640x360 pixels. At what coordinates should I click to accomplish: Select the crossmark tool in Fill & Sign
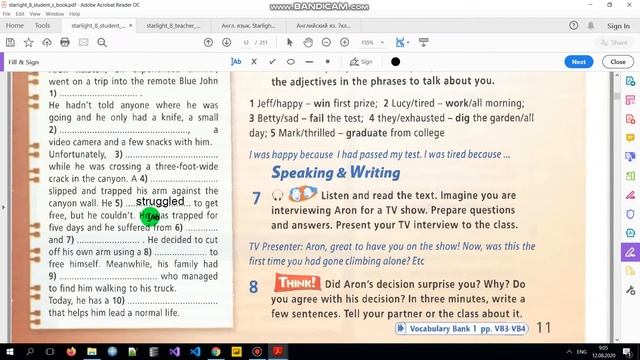coord(254,62)
